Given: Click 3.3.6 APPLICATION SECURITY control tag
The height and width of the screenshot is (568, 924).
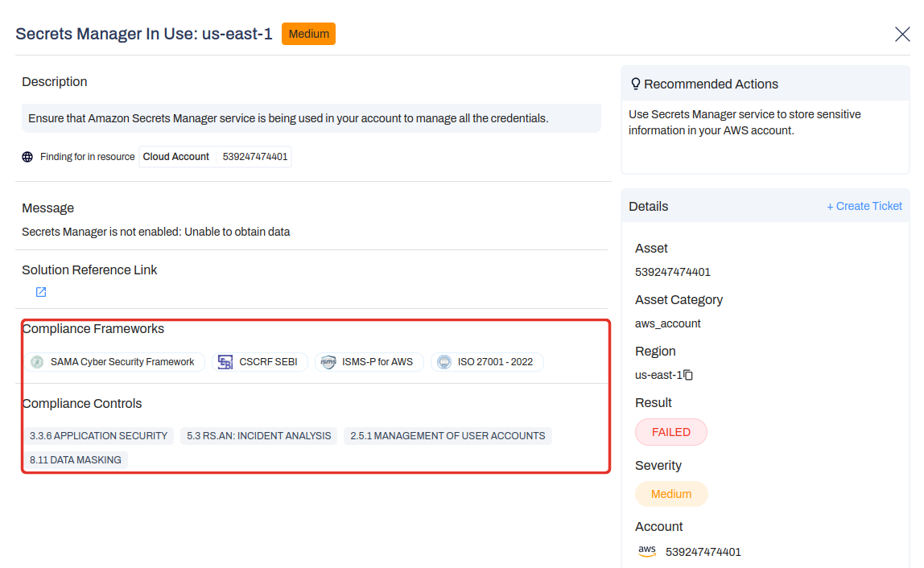Looking at the screenshot, I should pos(98,436).
